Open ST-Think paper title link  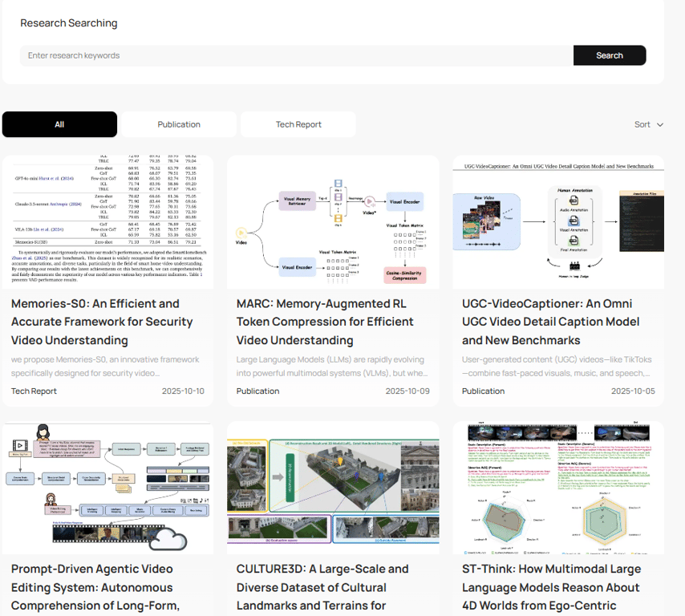coord(551,587)
